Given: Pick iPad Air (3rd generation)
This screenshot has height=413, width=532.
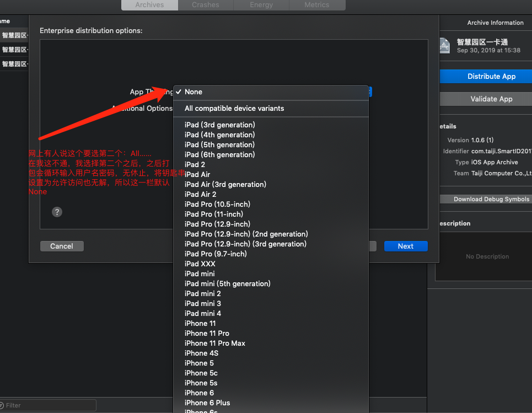Looking at the screenshot, I should coord(271,184).
